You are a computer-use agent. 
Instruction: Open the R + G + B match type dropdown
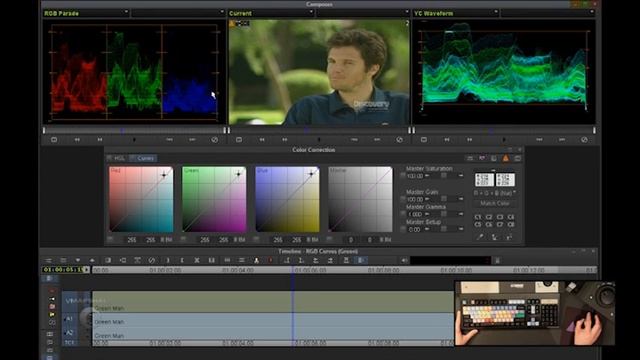click(x=494, y=193)
